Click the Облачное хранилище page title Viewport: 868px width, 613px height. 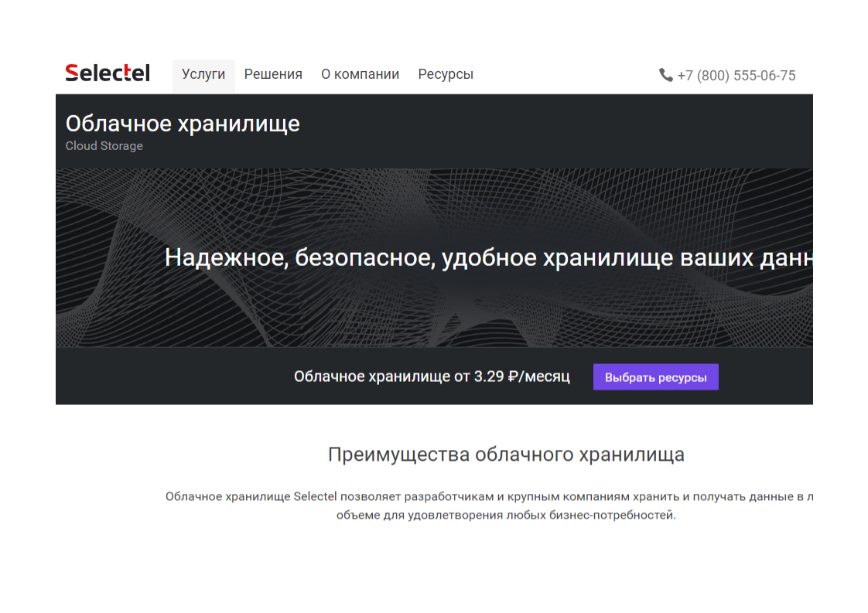point(183,123)
